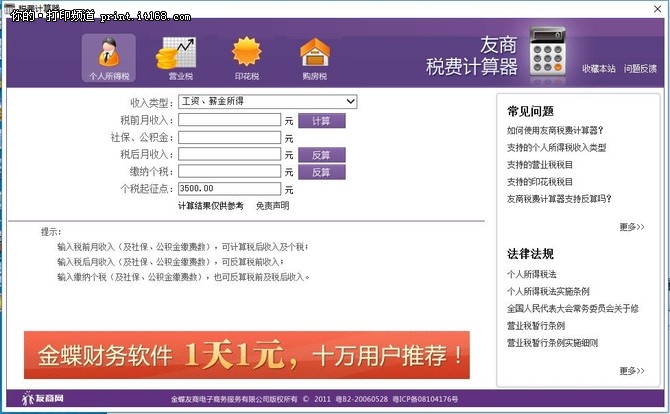The image size is (670, 414).
Task: Click the 计算结果仅供参考 text
Action: 211,206
